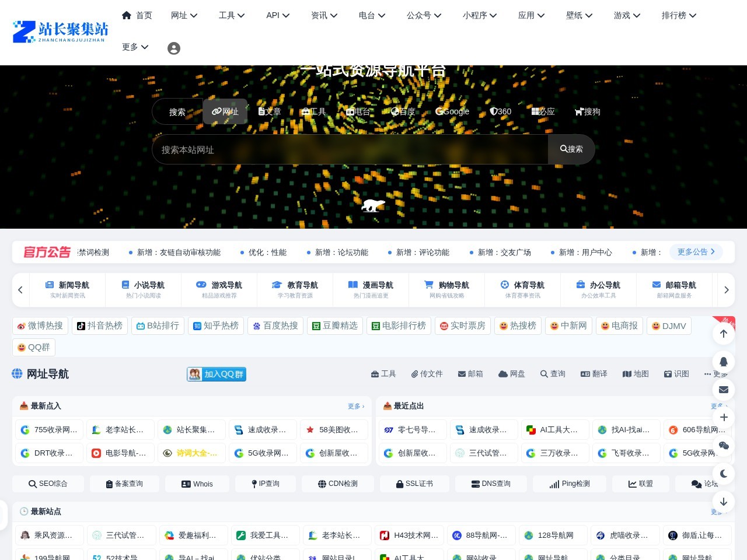Select the 文章 search tab
Screen dimensions: 747x560
click(x=270, y=111)
